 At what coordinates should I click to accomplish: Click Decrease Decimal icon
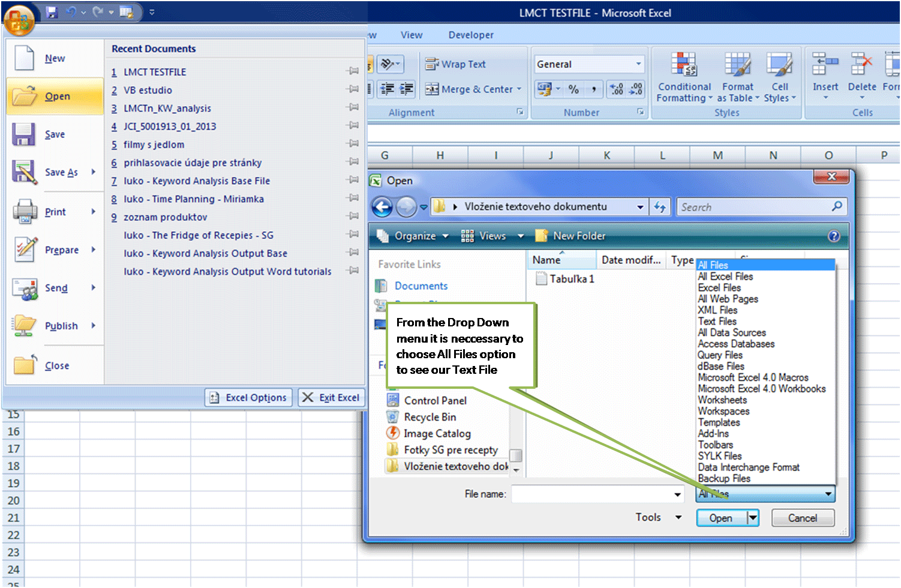point(636,89)
